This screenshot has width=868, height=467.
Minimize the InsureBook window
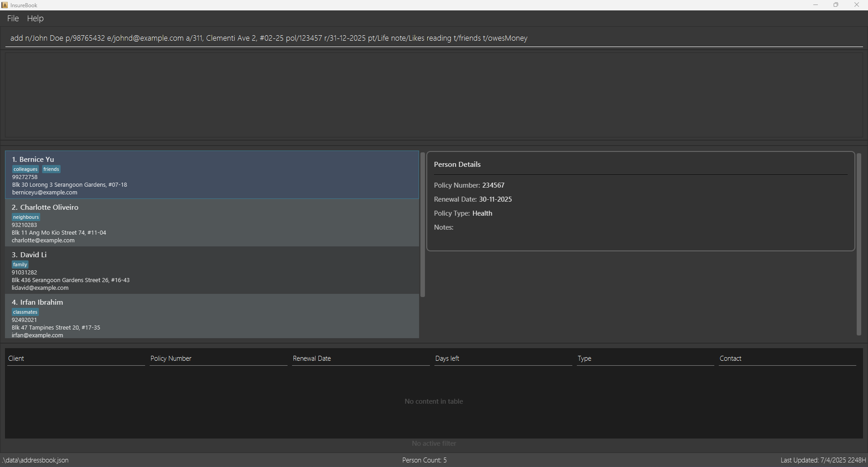816,5
